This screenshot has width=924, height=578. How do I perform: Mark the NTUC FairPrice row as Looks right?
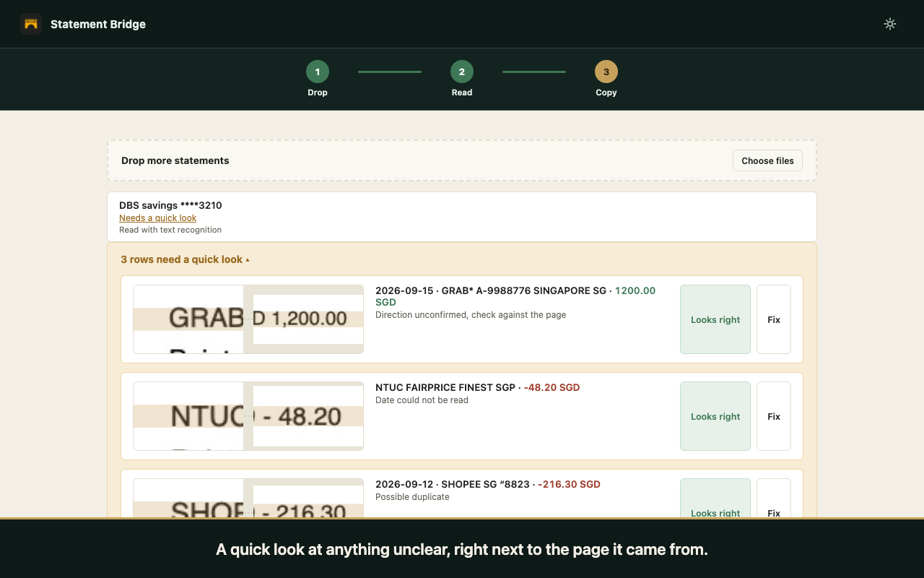715,416
